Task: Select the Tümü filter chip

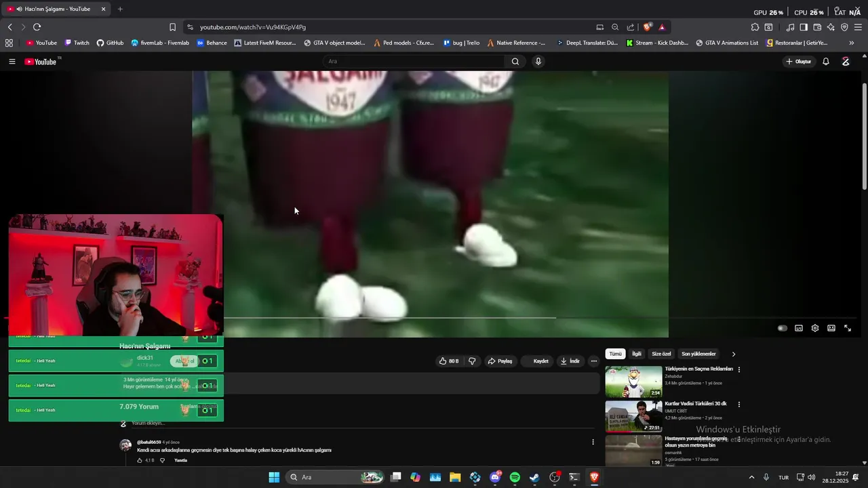Action: [x=615, y=354]
